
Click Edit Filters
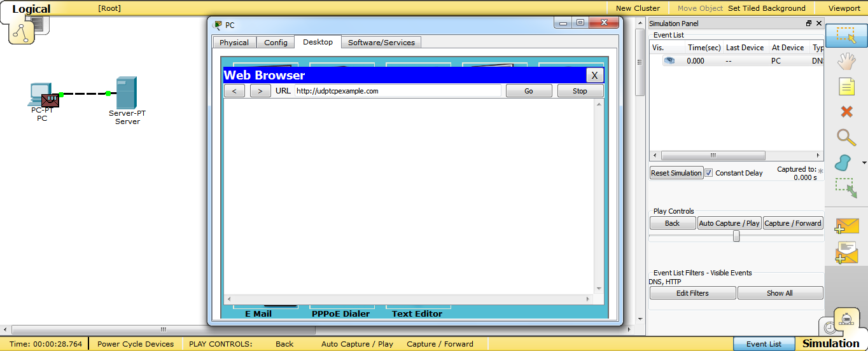pyautogui.click(x=692, y=293)
